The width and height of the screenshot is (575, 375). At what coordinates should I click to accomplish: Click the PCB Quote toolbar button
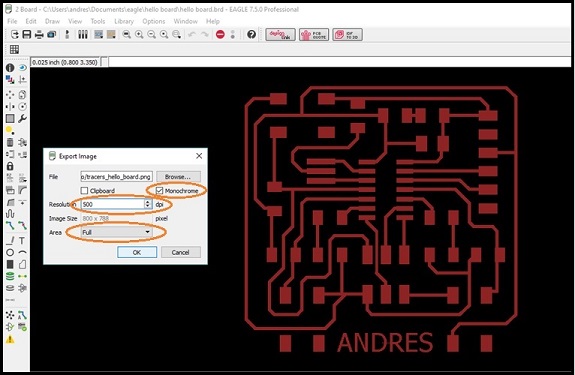[314, 35]
